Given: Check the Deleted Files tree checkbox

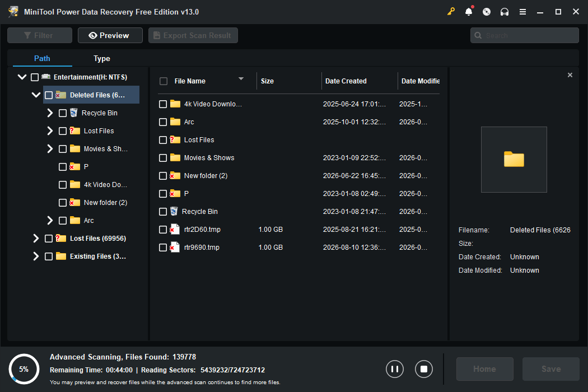Looking at the screenshot, I should pyautogui.click(x=49, y=95).
